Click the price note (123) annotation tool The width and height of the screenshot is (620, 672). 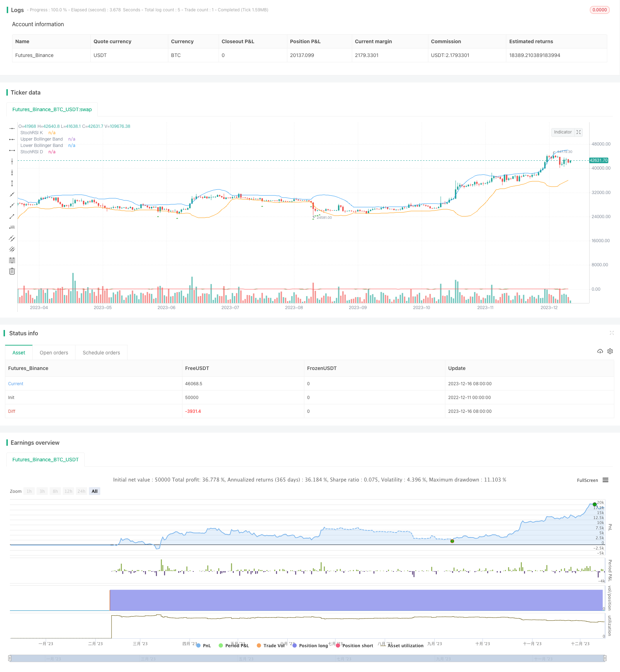tap(12, 228)
